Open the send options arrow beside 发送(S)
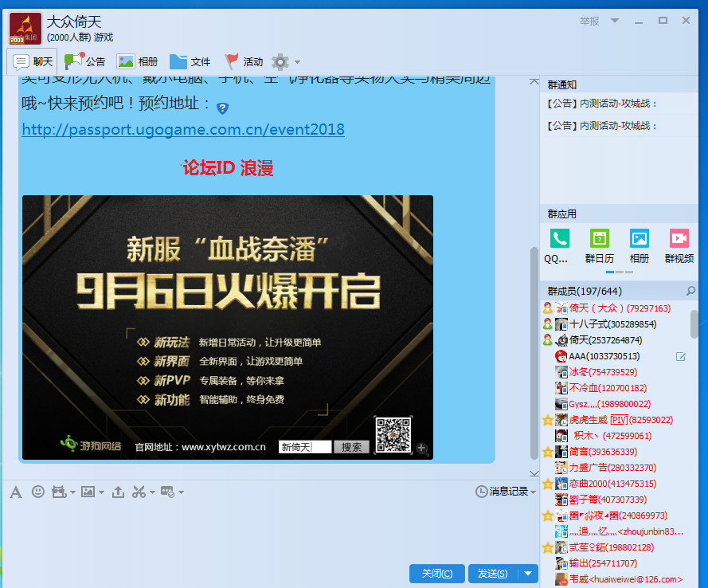708x588 pixels. tap(528, 574)
